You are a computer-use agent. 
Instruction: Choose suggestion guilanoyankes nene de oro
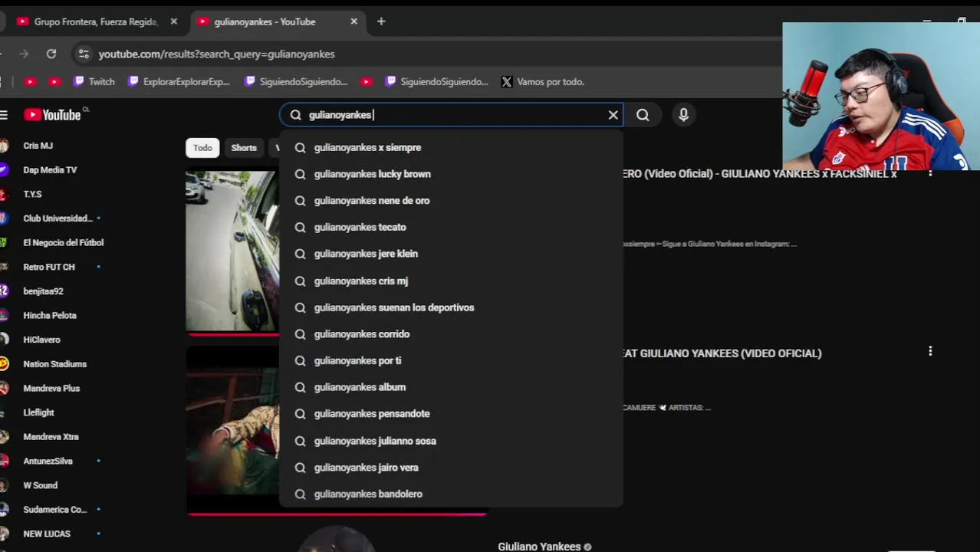pyautogui.click(x=451, y=201)
